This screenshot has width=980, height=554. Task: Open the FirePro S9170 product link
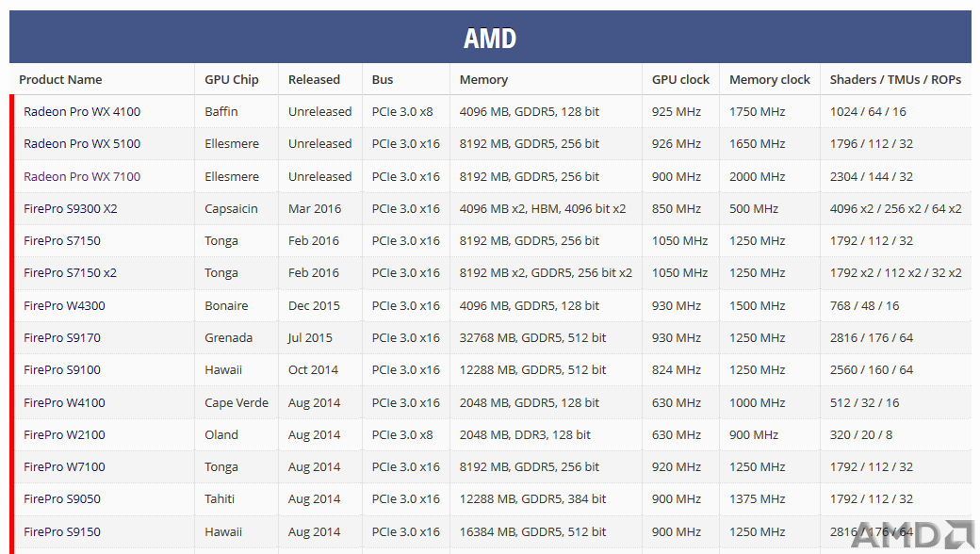pyautogui.click(x=62, y=338)
